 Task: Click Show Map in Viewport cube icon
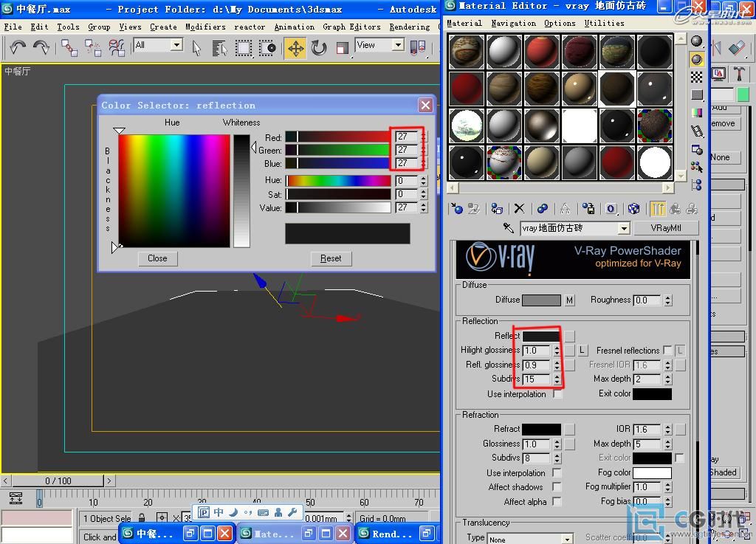[633, 209]
